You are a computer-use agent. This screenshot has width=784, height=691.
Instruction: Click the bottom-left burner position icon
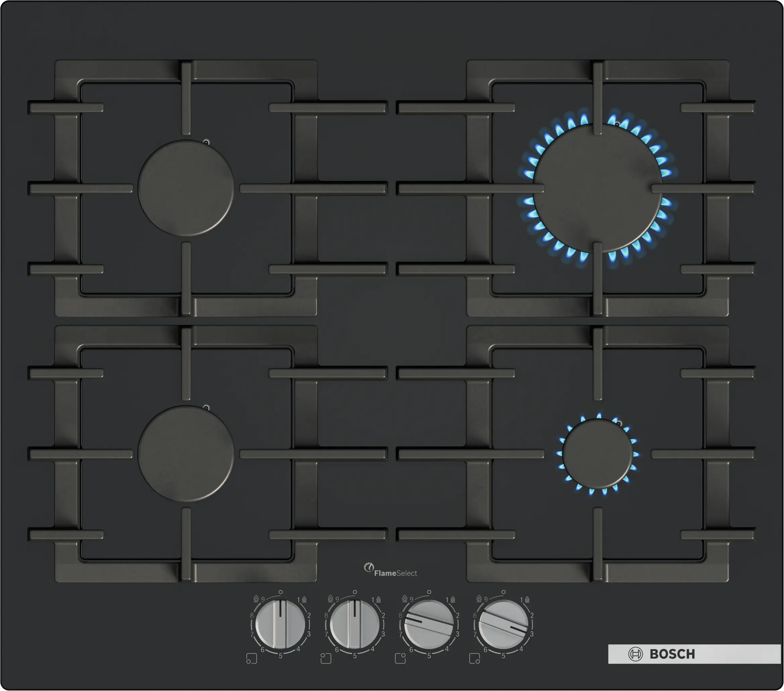tap(252, 658)
